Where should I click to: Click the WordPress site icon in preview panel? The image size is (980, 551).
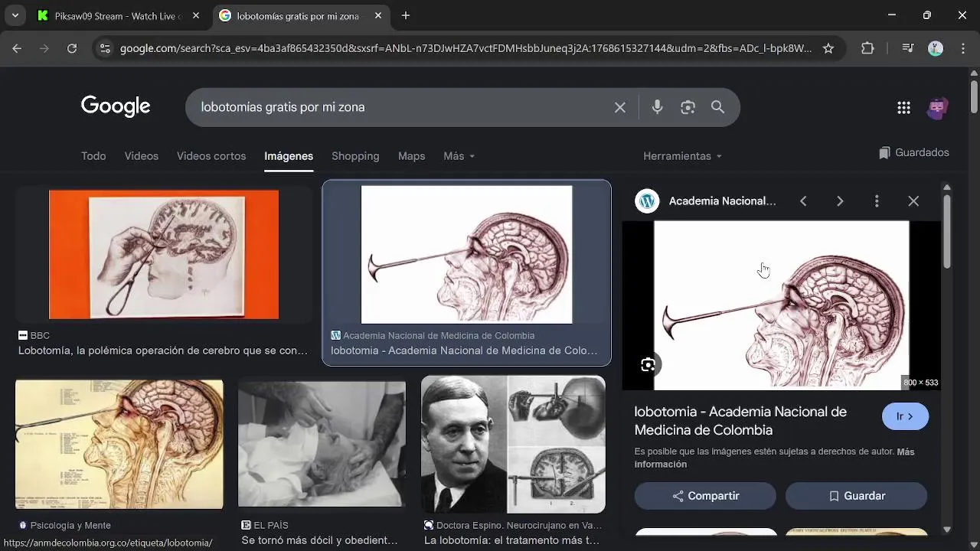click(647, 201)
